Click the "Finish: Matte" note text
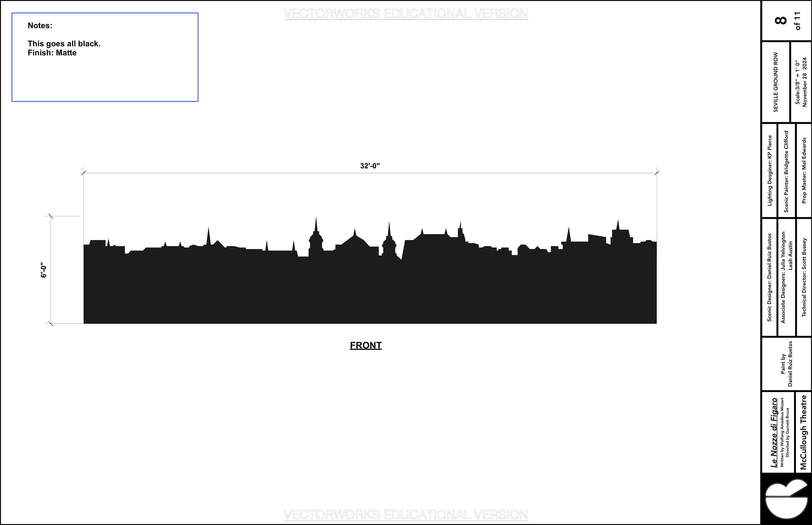This screenshot has height=525, width=812. pyautogui.click(x=52, y=53)
